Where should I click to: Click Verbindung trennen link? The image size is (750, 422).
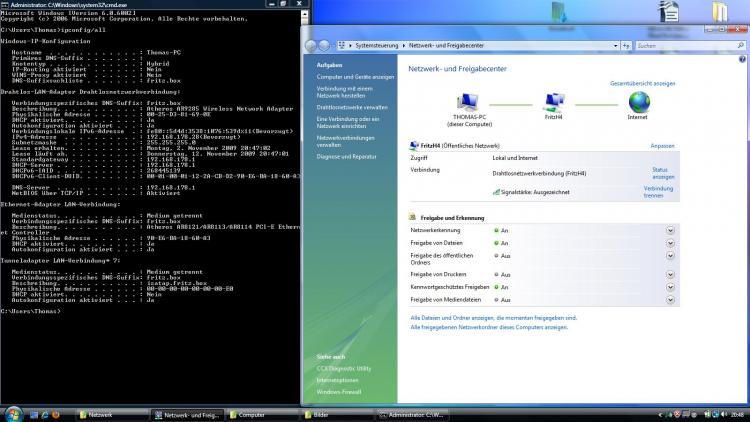pyautogui.click(x=658, y=192)
